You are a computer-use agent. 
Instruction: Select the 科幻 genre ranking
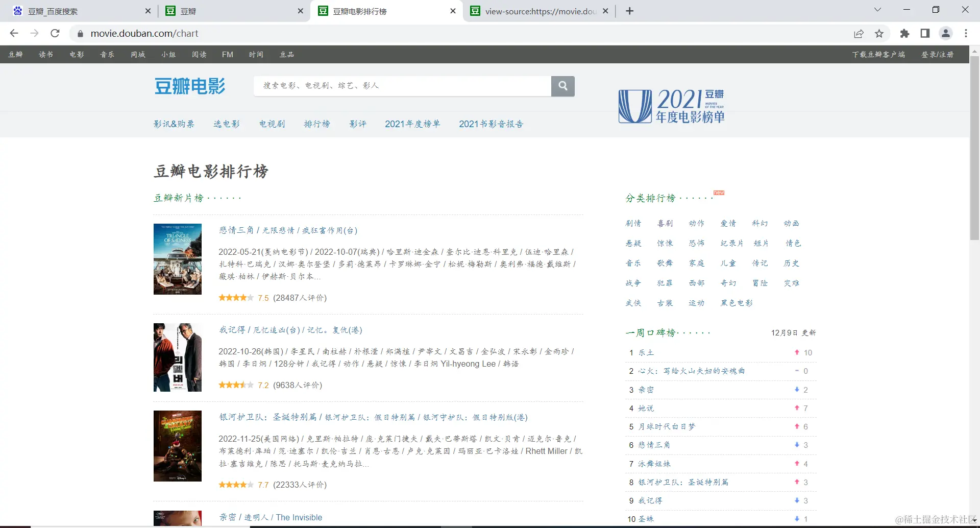coord(760,223)
